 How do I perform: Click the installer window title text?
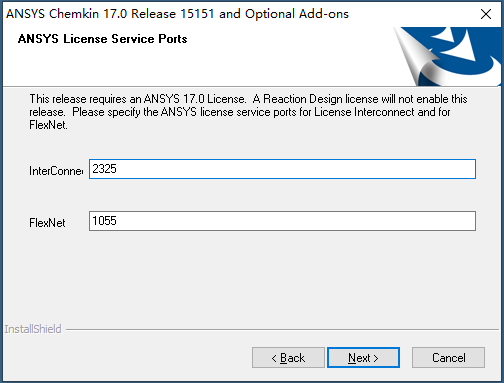point(177,14)
